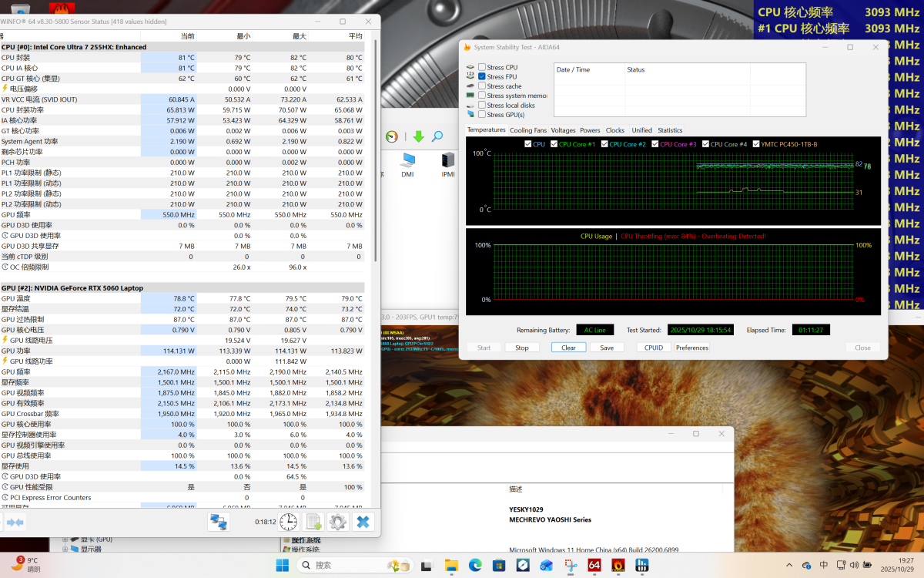Click the HWiNFO network monitors icon
Viewport: 924px width, 578px height.
(x=219, y=522)
